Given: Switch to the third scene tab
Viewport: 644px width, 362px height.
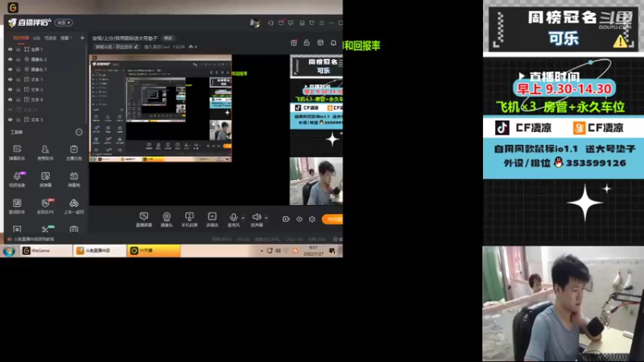Looking at the screenshot, I should [50, 38].
